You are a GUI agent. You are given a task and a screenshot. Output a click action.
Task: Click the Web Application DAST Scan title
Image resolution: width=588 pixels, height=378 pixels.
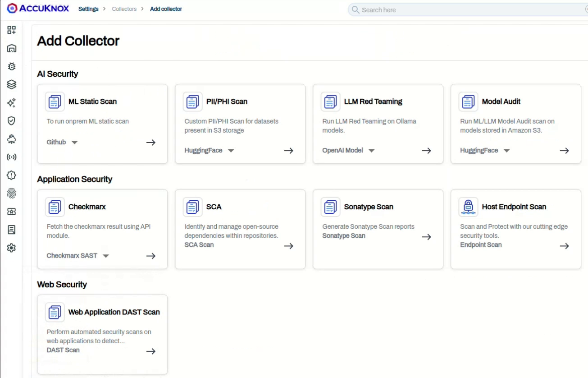tap(114, 312)
